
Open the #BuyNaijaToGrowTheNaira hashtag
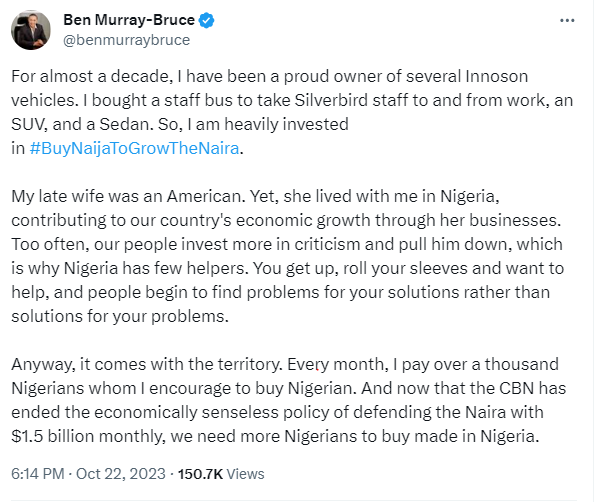(x=134, y=148)
